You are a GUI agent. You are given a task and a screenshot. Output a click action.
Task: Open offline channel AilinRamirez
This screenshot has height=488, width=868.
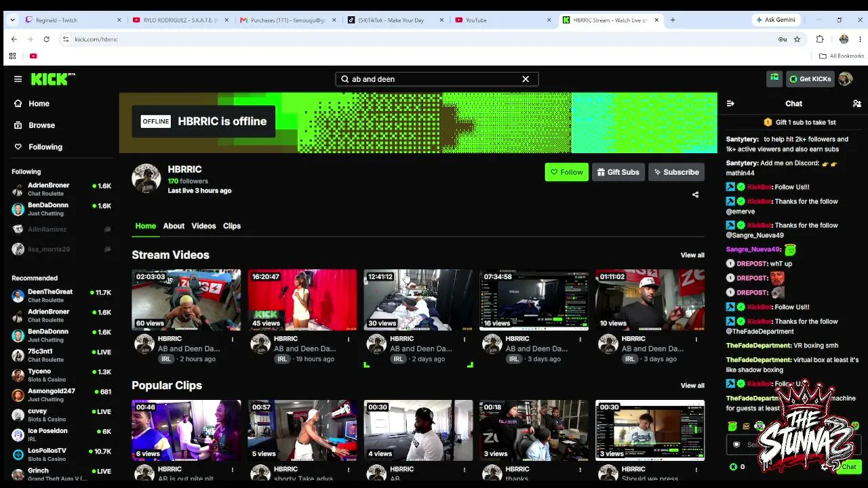pos(61,230)
